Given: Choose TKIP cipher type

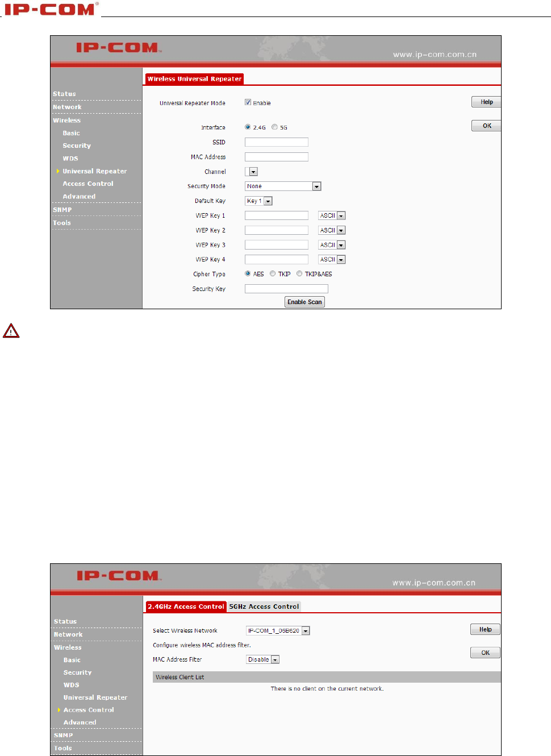Looking at the screenshot, I should 273,273.
